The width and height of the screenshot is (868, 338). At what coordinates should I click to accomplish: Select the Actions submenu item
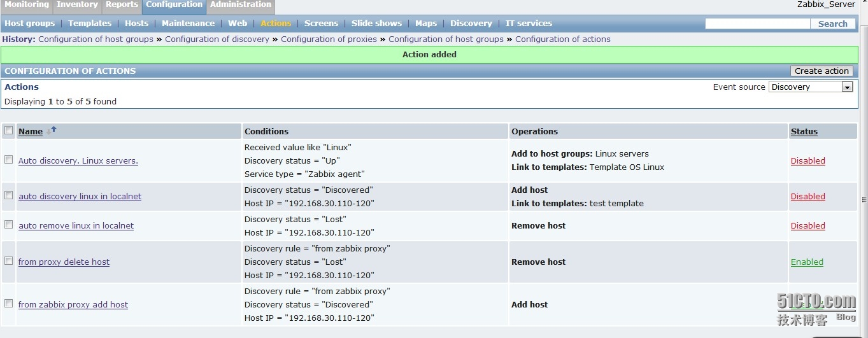tap(276, 24)
